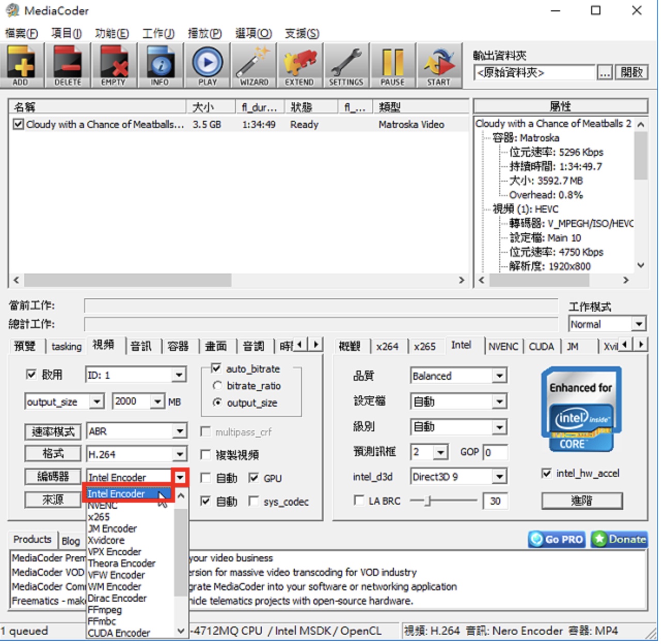Image resolution: width=666 pixels, height=644 pixels.
Task: Select FFmpeg in the encoder list
Action: point(104,610)
